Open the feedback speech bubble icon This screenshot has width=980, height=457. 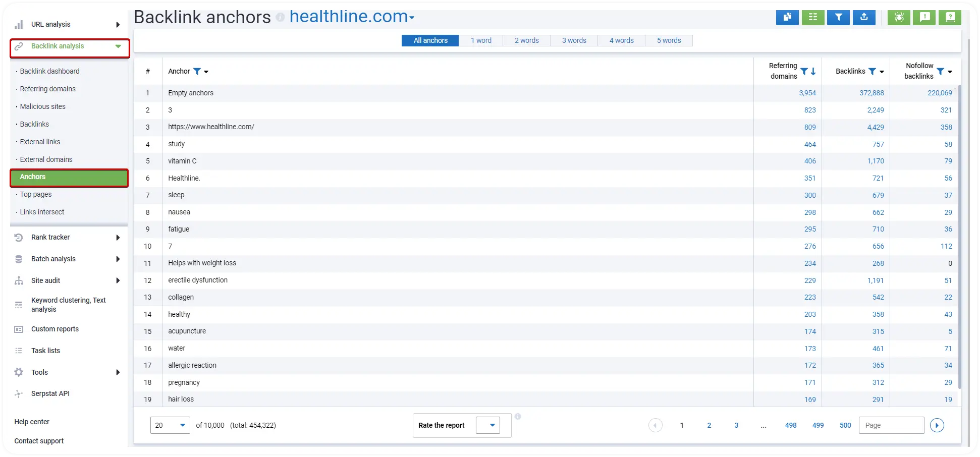point(924,17)
